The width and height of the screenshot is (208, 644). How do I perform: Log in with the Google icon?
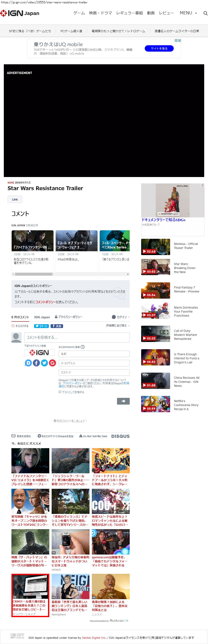[x=52, y=363]
